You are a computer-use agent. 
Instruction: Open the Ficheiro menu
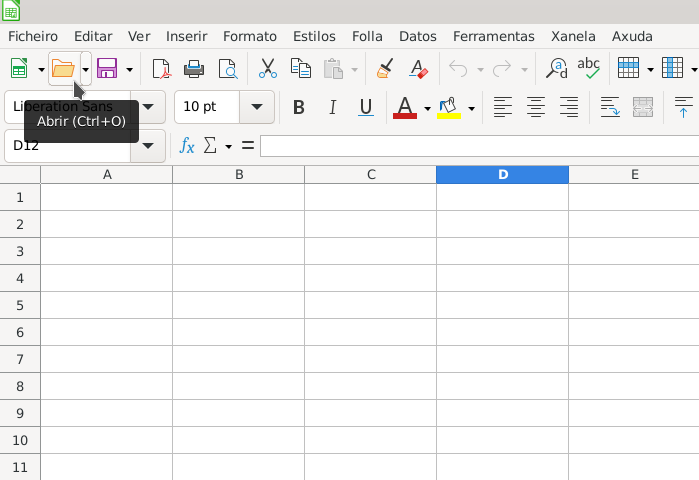coord(33,36)
